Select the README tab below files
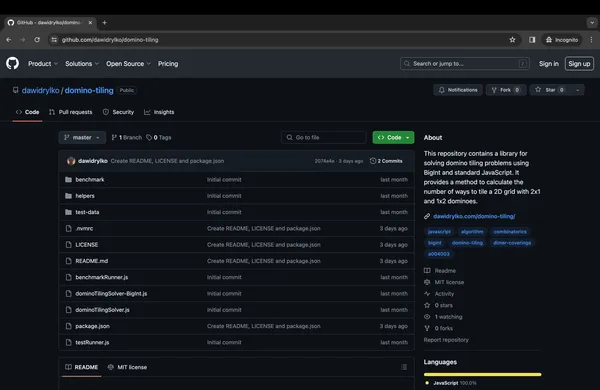The height and width of the screenshot is (390, 600). [x=82, y=367]
